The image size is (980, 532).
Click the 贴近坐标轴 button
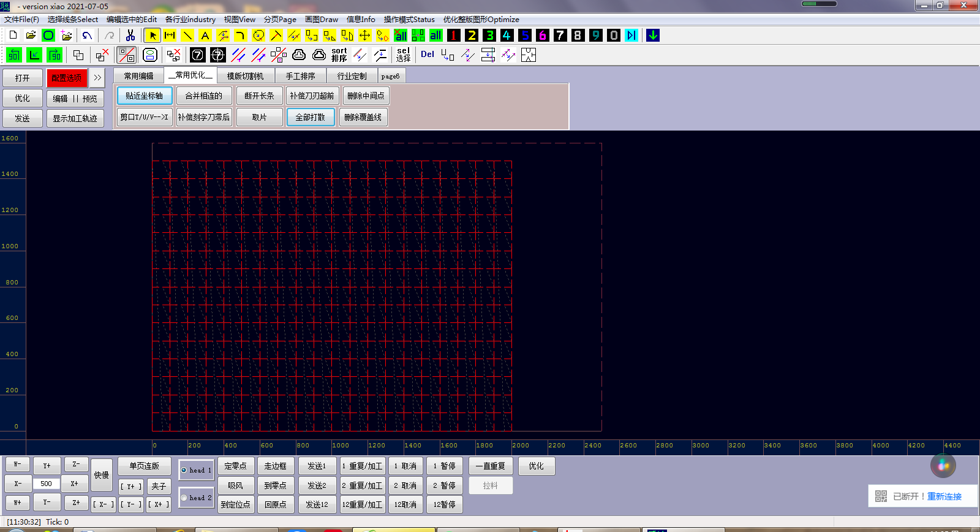pos(145,96)
